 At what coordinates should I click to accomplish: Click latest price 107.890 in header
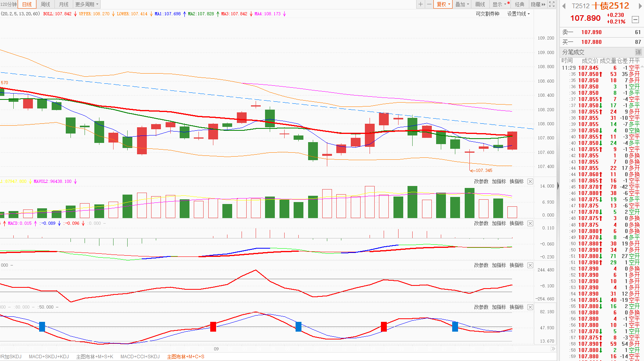point(585,18)
